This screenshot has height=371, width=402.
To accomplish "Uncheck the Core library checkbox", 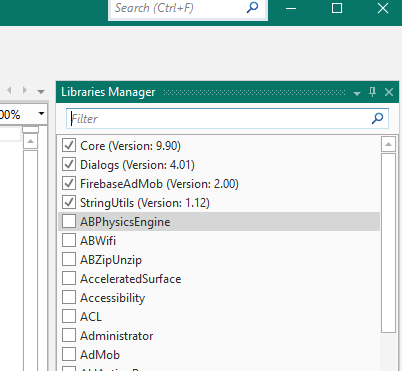I will 69,145.
